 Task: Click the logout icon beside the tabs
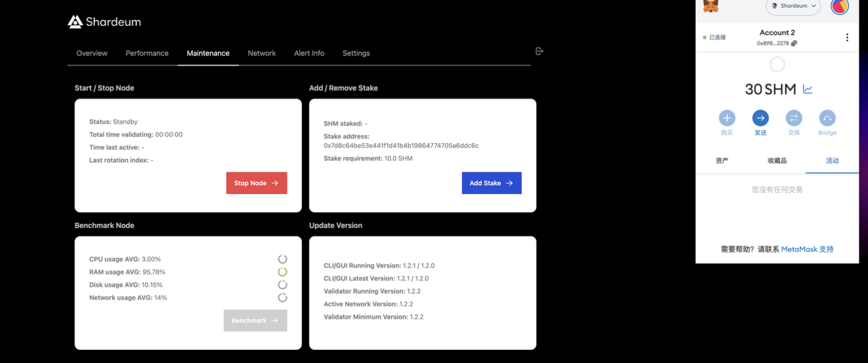tap(539, 51)
